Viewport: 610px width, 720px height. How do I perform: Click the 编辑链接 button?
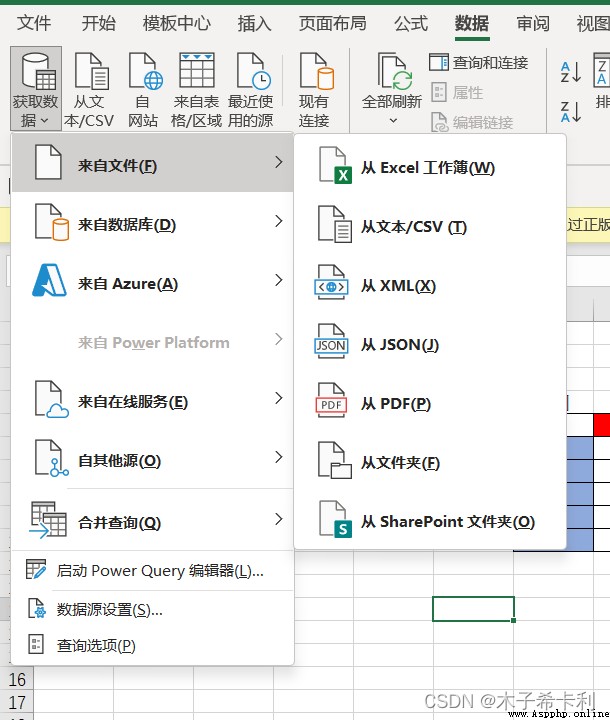tap(472, 122)
